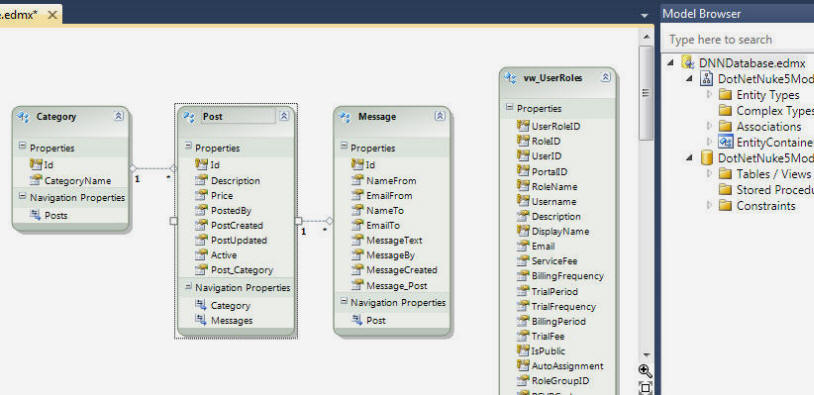
Task: Select the BillingFrequency property
Action: click(567, 276)
